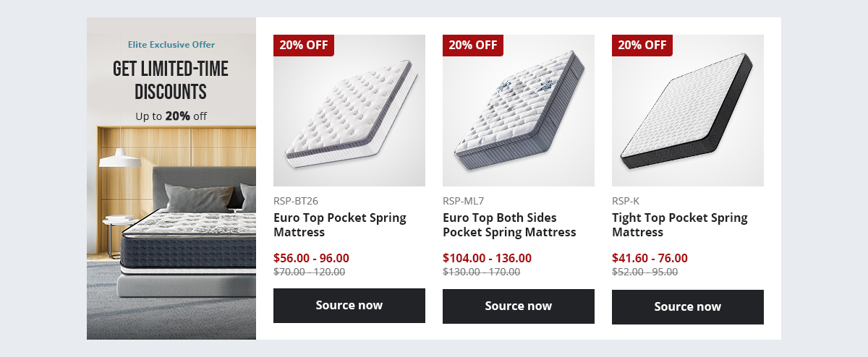Select the $41.60 - 76.00 discounted price
This screenshot has width=868, height=357.
click(x=650, y=258)
